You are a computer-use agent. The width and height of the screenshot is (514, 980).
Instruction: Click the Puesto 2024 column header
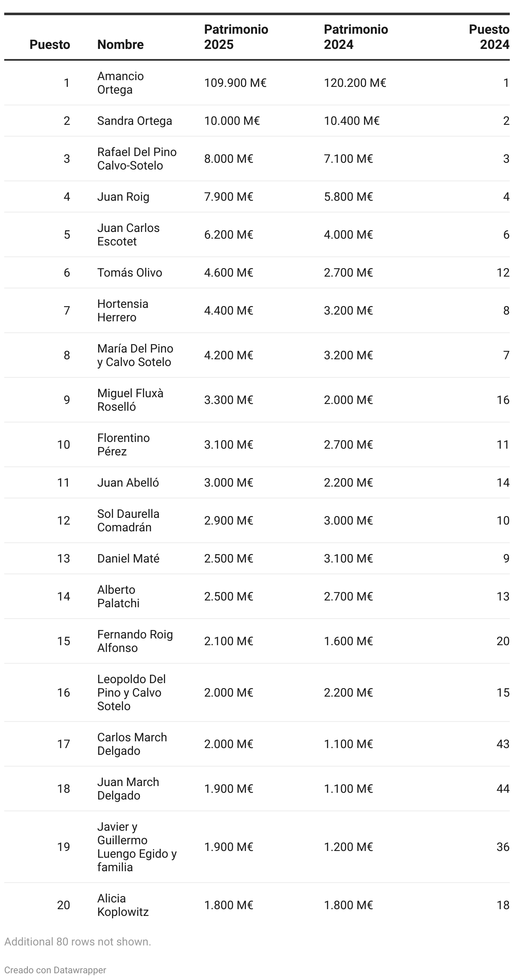tap(489, 37)
